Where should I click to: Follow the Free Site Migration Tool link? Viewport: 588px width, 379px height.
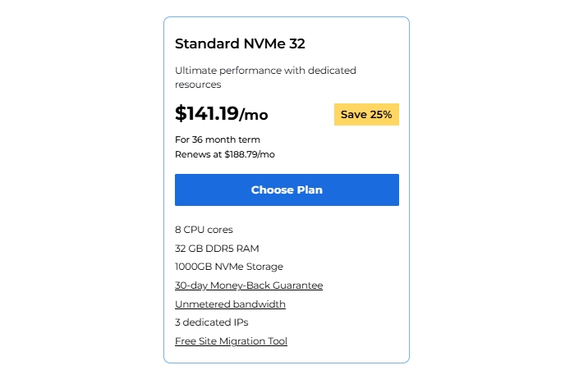pos(231,341)
